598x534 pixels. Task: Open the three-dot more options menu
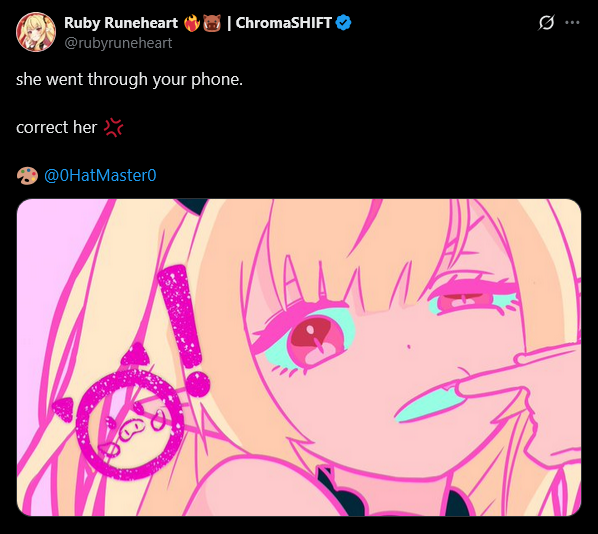[x=572, y=23]
